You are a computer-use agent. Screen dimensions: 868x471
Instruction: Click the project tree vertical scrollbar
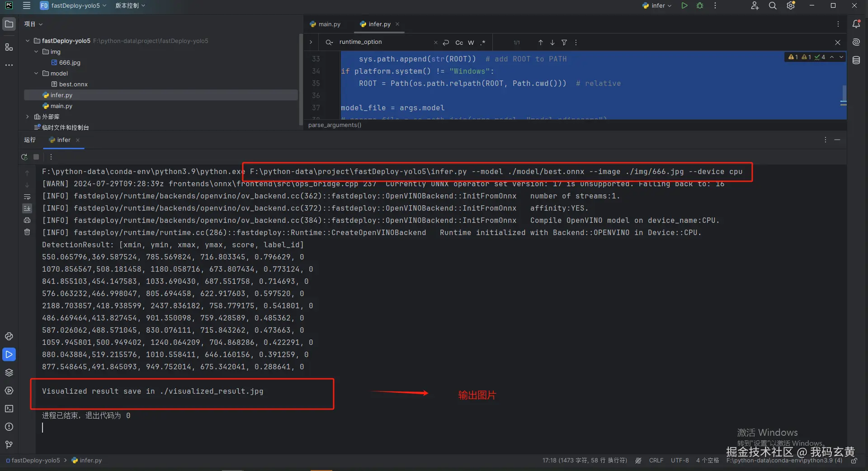(x=301, y=79)
